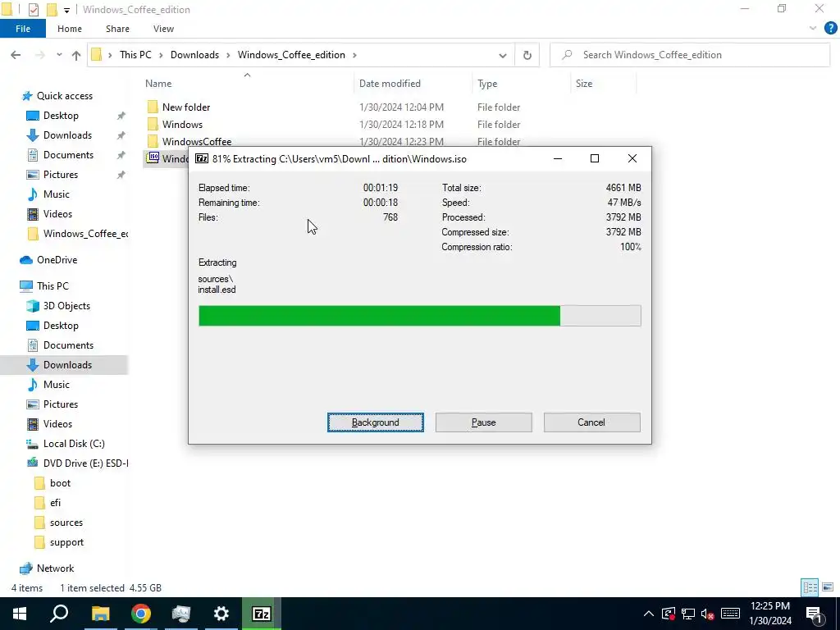The image size is (840, 630).
Task: Open Settings gear in taskbar
Action: tap(221, 614)
